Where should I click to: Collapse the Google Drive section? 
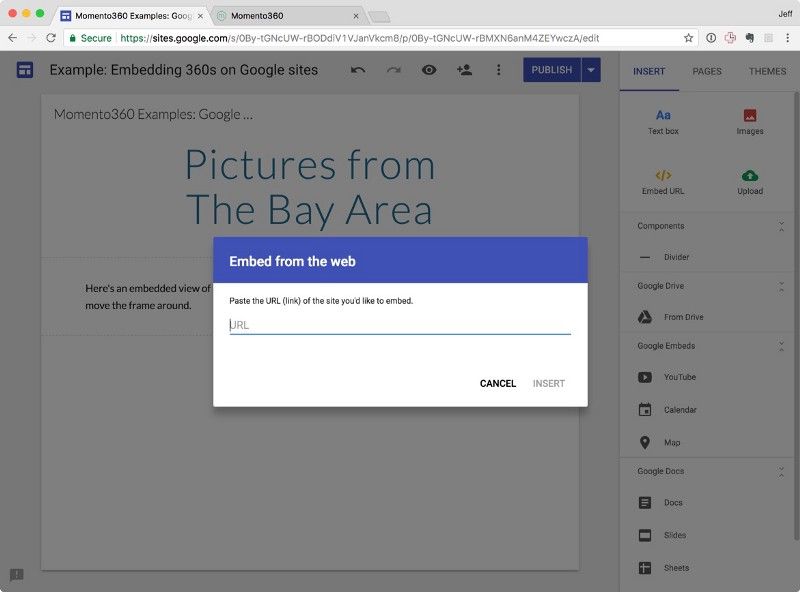pos(781,286)
